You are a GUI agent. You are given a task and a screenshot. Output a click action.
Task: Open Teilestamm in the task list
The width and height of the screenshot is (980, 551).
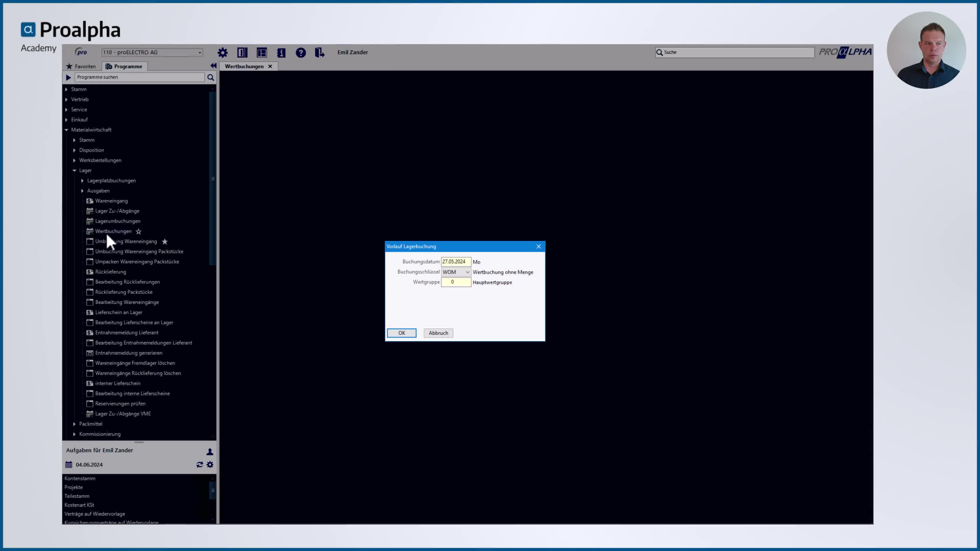[77, 496]
